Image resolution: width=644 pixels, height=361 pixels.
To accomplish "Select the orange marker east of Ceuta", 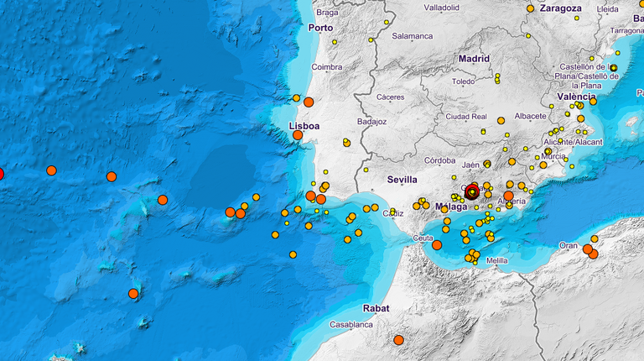I will [x=437, y=245].
